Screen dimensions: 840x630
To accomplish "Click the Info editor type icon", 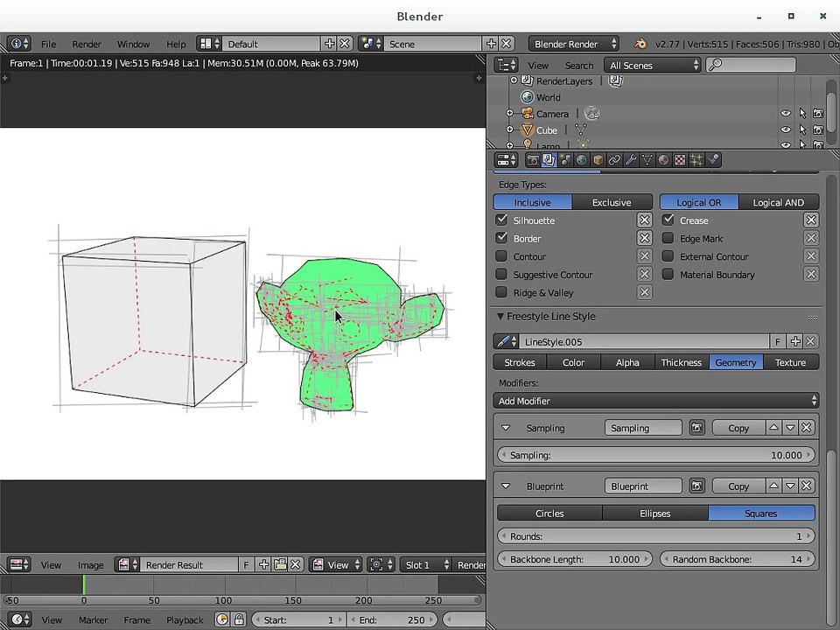I will click(x=18, y=44).
